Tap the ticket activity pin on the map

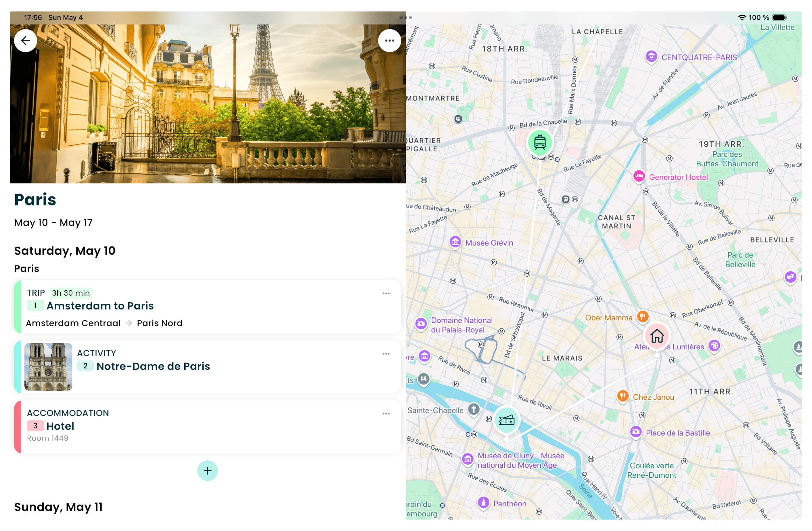506,420
